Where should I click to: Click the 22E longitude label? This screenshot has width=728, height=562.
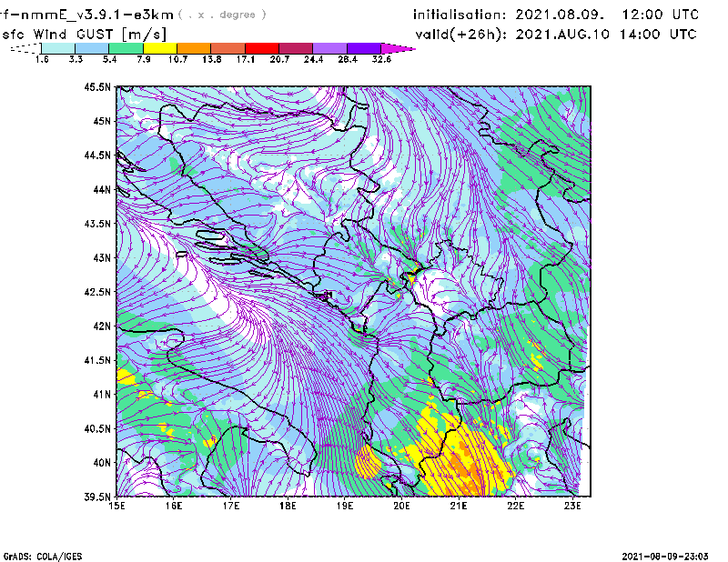click(516, 506)
